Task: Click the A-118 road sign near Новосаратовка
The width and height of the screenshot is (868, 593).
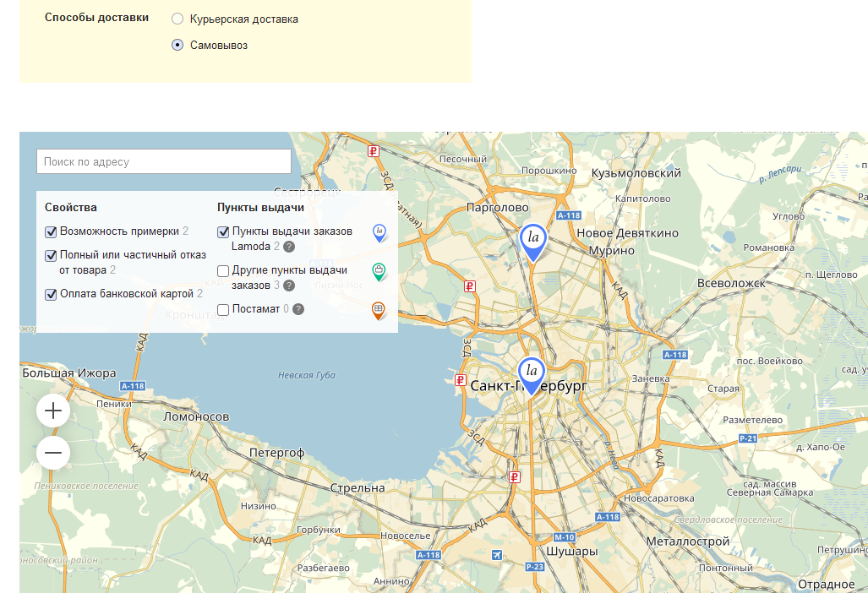Action: 608,517
